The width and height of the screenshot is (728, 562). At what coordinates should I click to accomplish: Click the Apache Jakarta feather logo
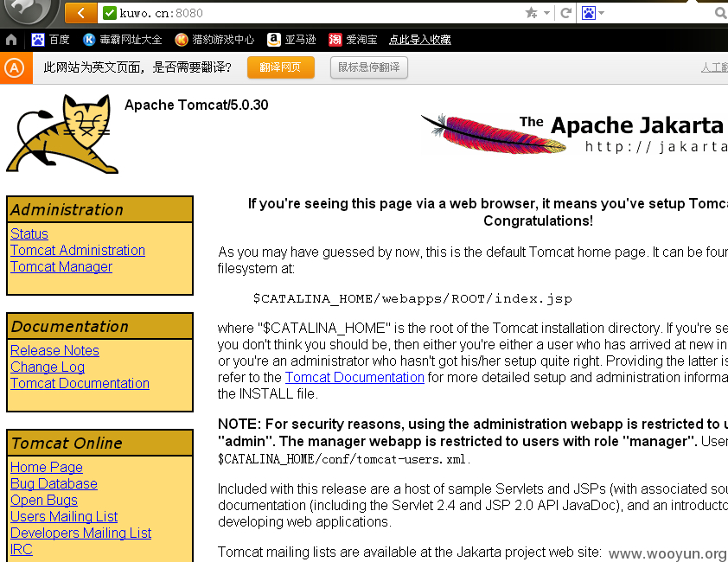point(574,133)
